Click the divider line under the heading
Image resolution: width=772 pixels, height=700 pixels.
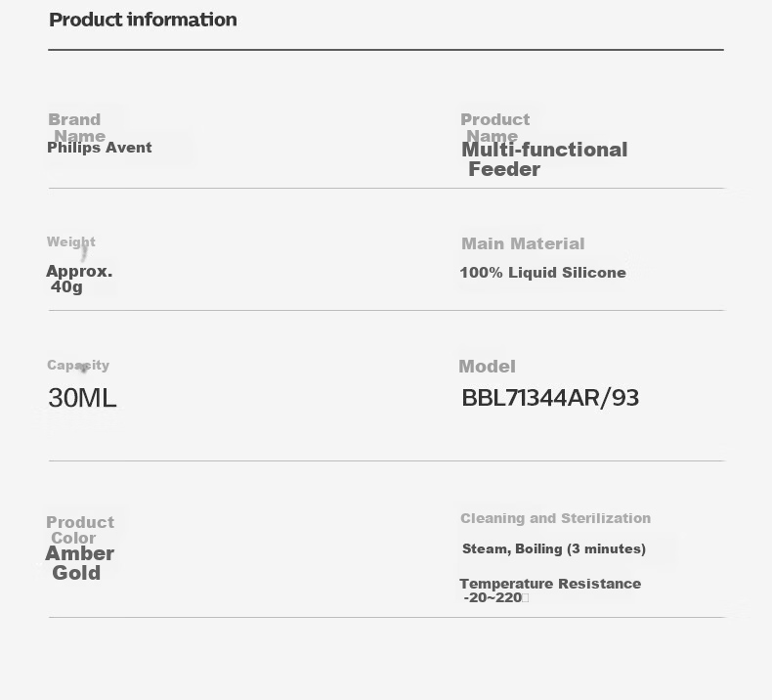(386, 50)
